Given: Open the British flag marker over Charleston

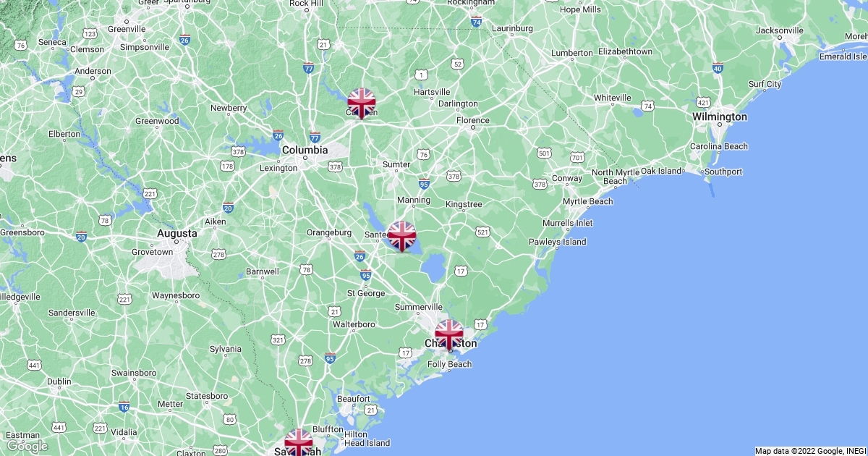Looking at the screenshot, I should (x=449, y=334).
